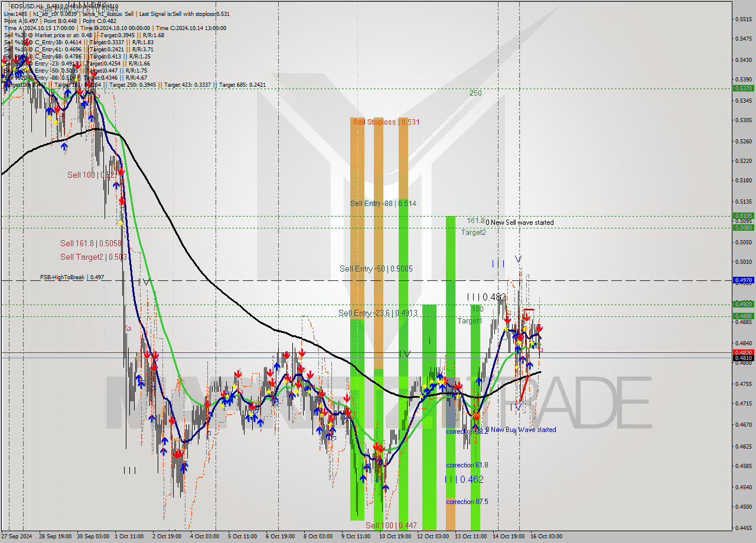
Task: Click the 'Target1' label
Action: [470, 321]
